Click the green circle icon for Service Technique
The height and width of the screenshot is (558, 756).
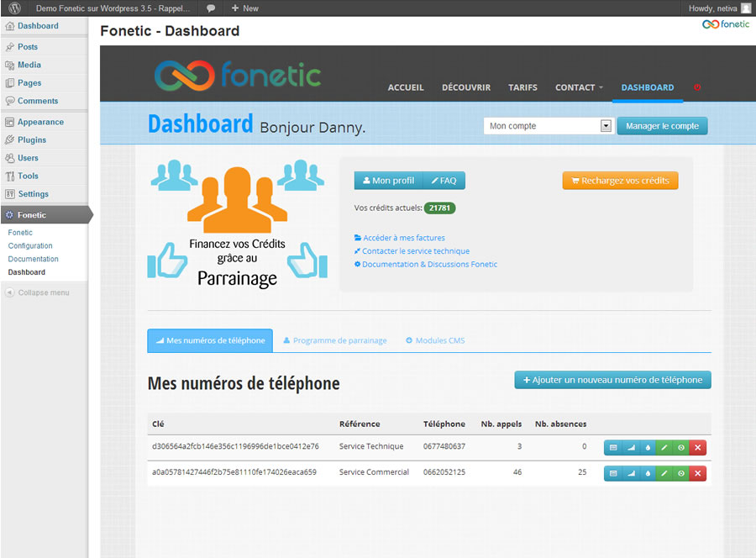tap(680, 448)
